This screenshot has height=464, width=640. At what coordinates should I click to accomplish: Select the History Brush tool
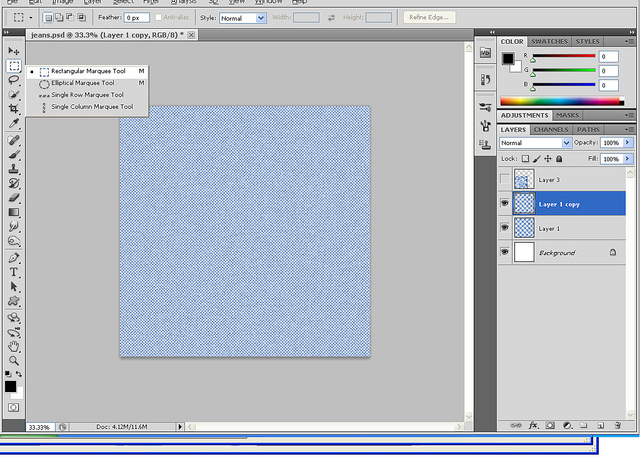[x=13, y=183]
